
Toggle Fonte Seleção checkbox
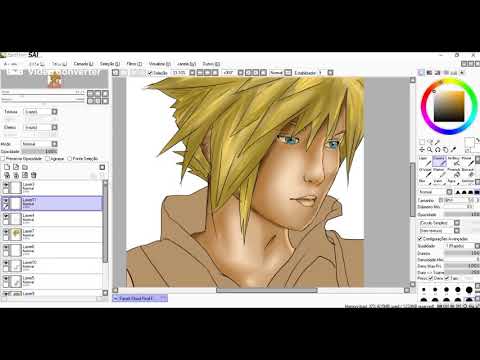70,159
